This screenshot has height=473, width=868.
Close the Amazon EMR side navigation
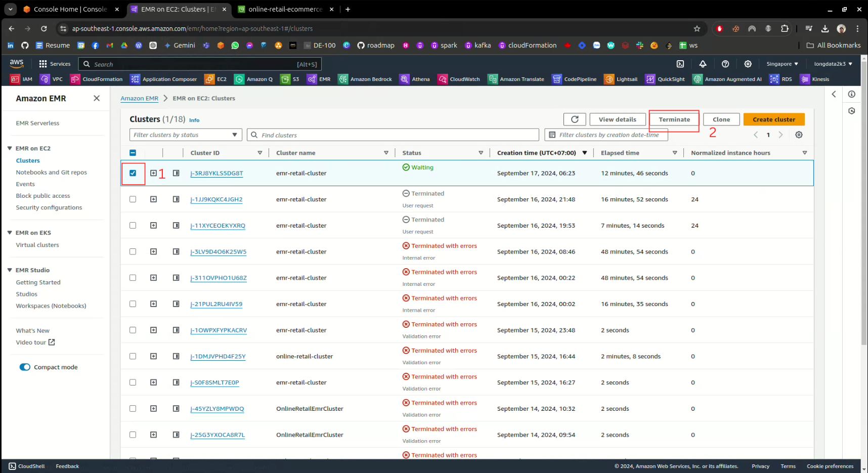[97, 98]
